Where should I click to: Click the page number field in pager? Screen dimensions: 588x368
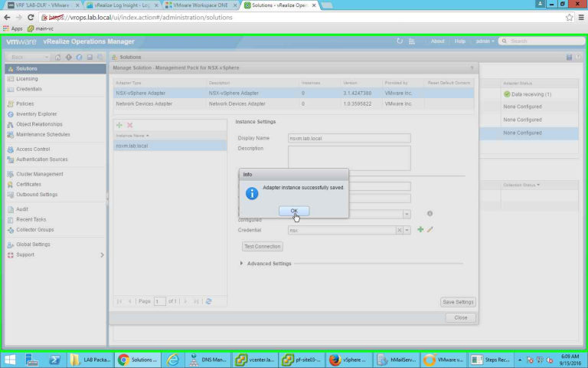tap(160, 301)
